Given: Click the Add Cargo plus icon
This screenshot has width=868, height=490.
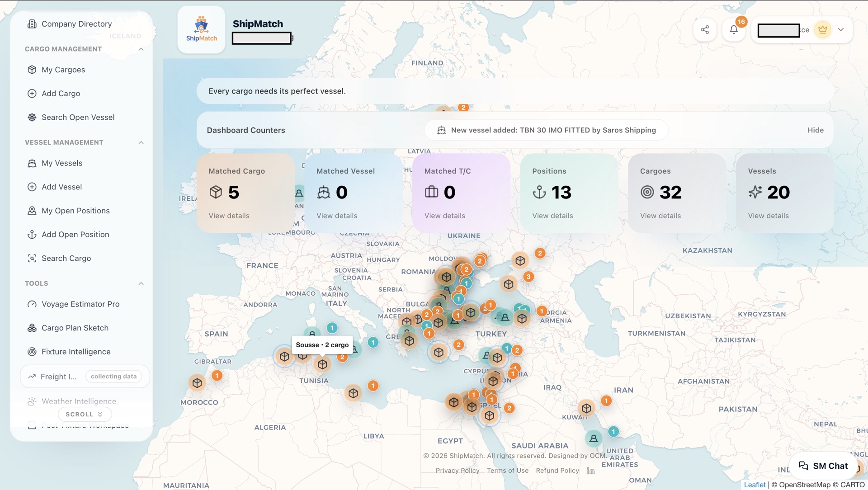Looking at the screenshot, I should 32,94.
